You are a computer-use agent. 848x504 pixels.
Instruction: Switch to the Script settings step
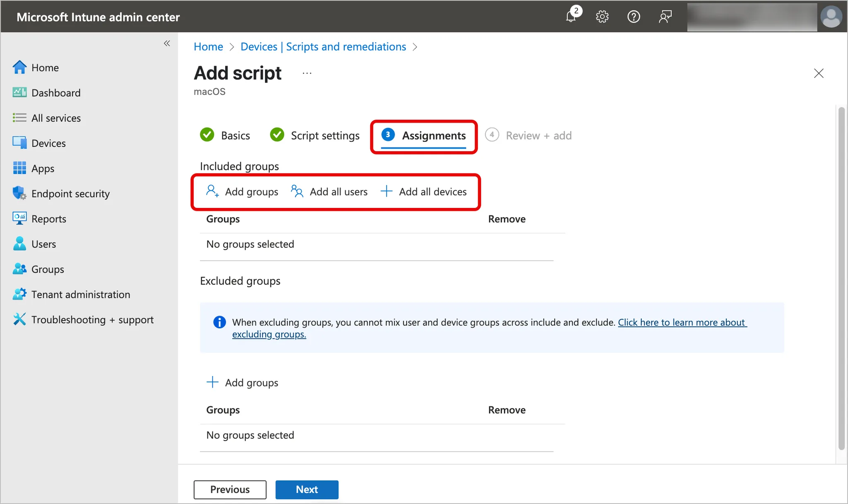[325, 135]
